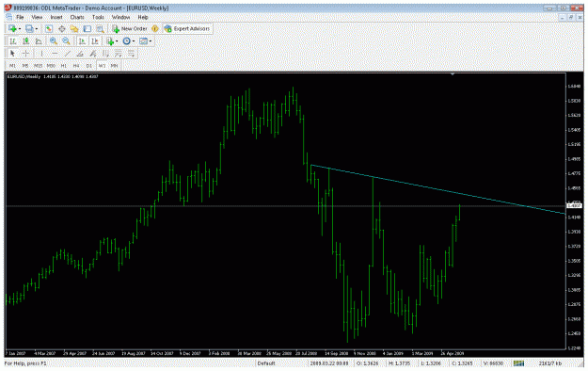Click the 2161/7 kb traffic indicator
This screenshot has width=588, height=371.
(549, 363)
